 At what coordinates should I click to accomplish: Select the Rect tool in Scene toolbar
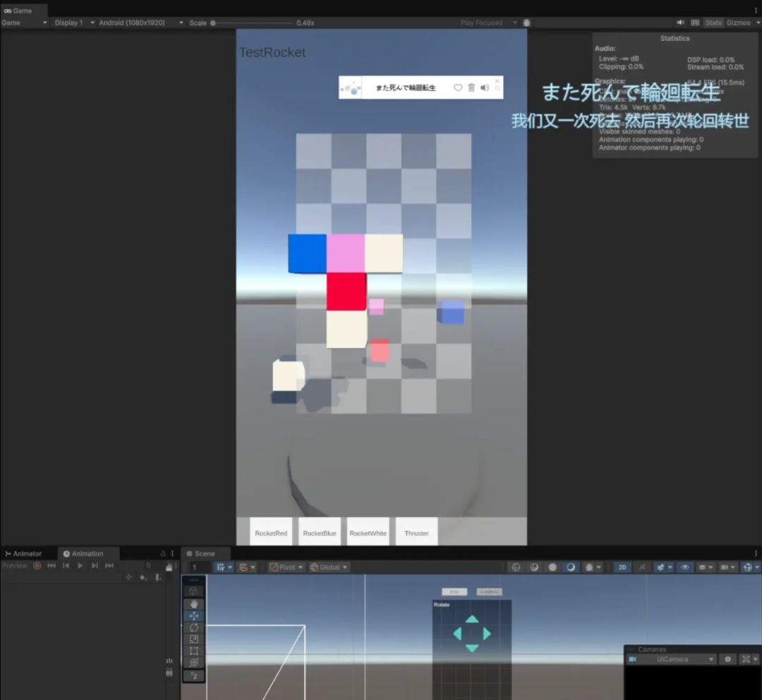click(x=194, y=651)
